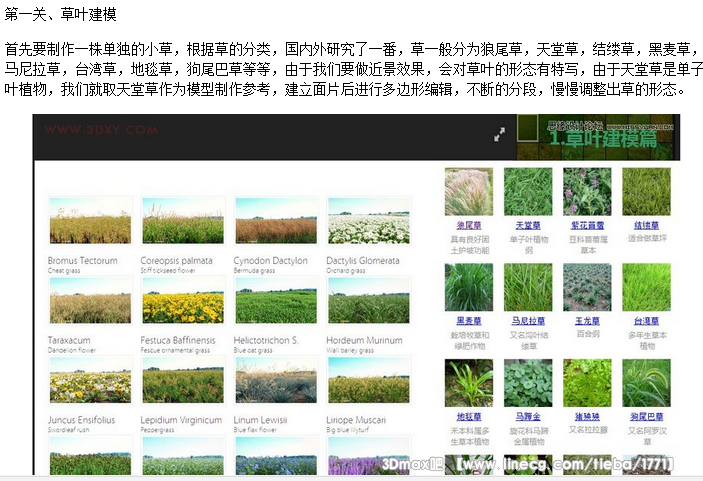Click the 第一关、草叶建模 heading
The height and width of the screenshot is (481, 703).
(61, 15)
